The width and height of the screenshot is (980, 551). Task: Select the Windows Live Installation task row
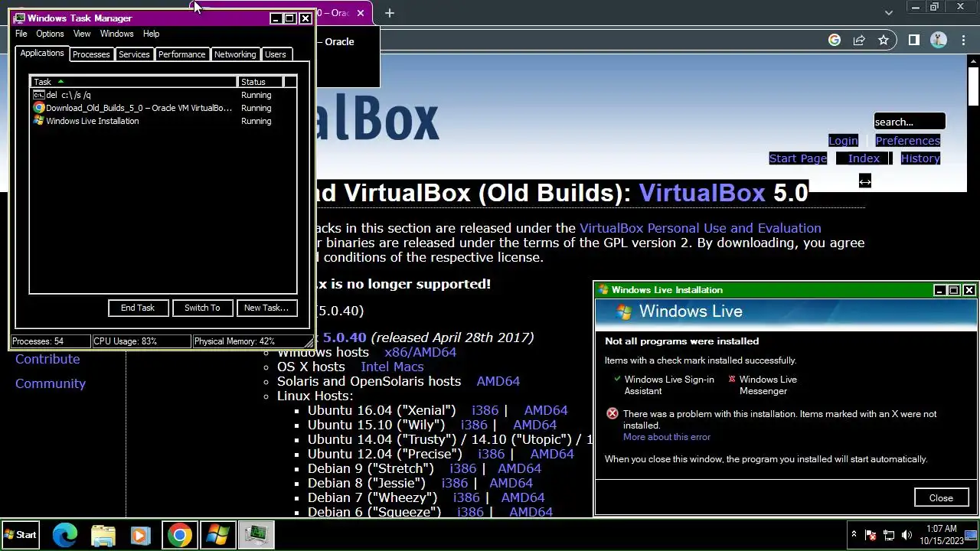tap(162, 121)
